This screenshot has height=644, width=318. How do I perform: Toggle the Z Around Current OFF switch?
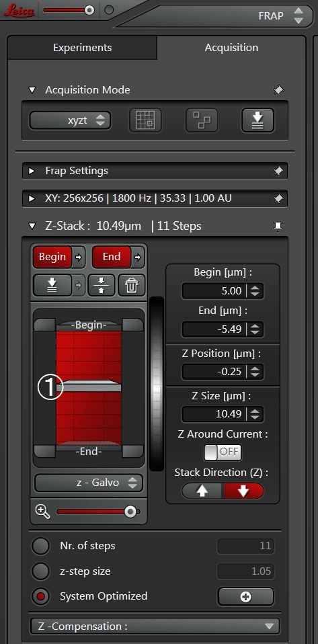click(x=223, y=452)
